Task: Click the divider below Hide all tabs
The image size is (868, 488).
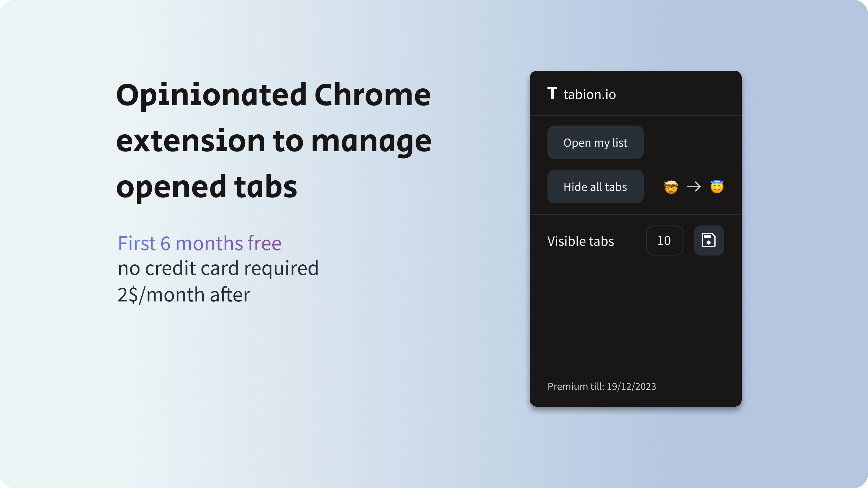Action: coord(635,214)
